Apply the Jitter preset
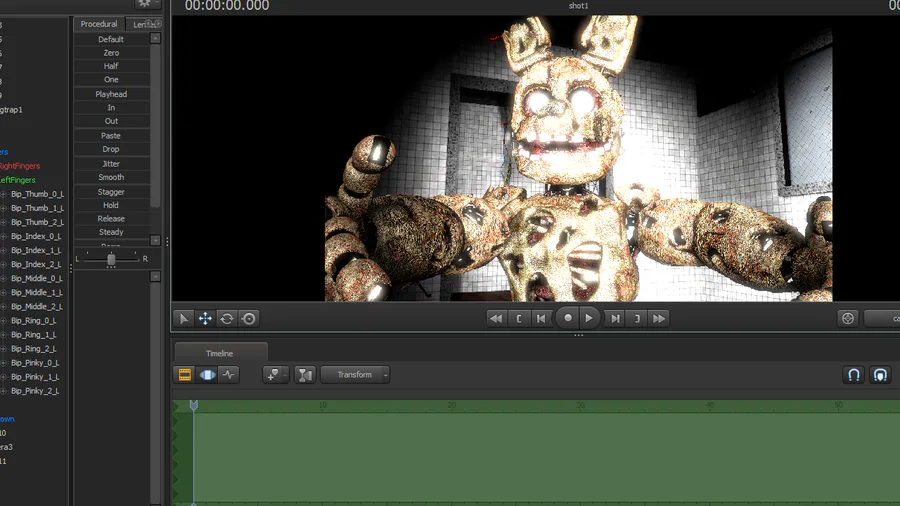The image size is (900, 506). click(111, 164)
